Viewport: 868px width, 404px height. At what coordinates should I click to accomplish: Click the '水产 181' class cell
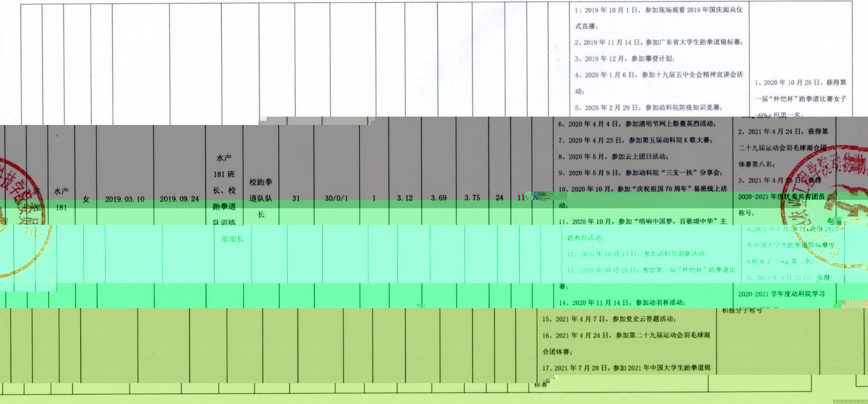point(61,199)
